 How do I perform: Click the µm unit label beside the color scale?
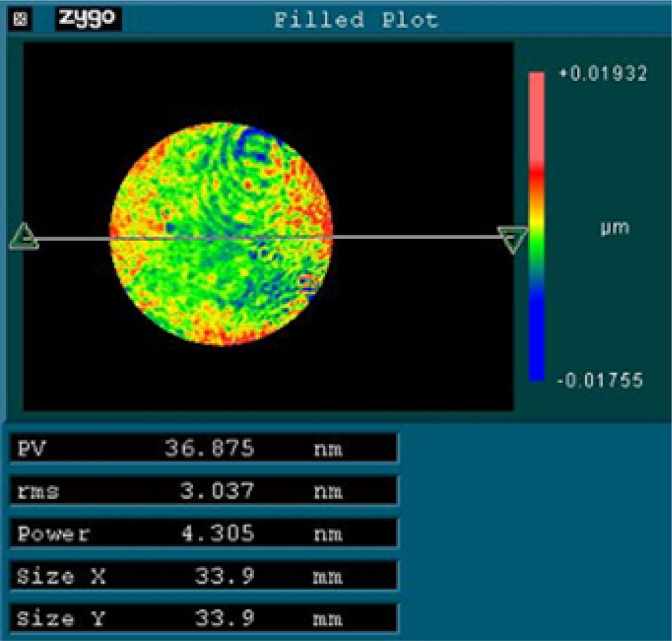pyautogui.click(x=615, y=227)
